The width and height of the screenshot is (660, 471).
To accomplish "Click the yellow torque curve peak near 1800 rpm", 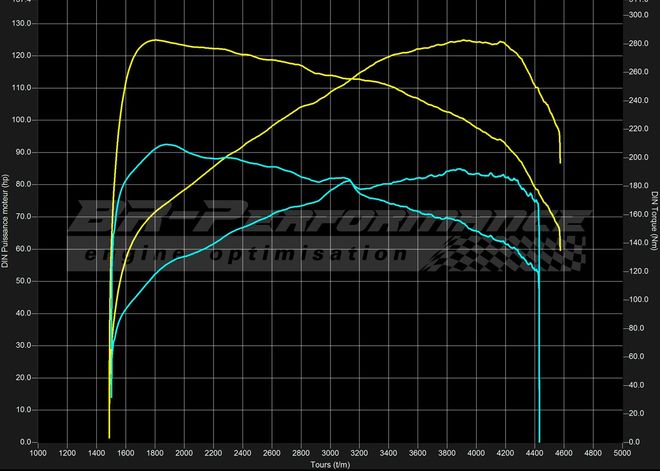I will pyautogui.click(x=154, y=40).
